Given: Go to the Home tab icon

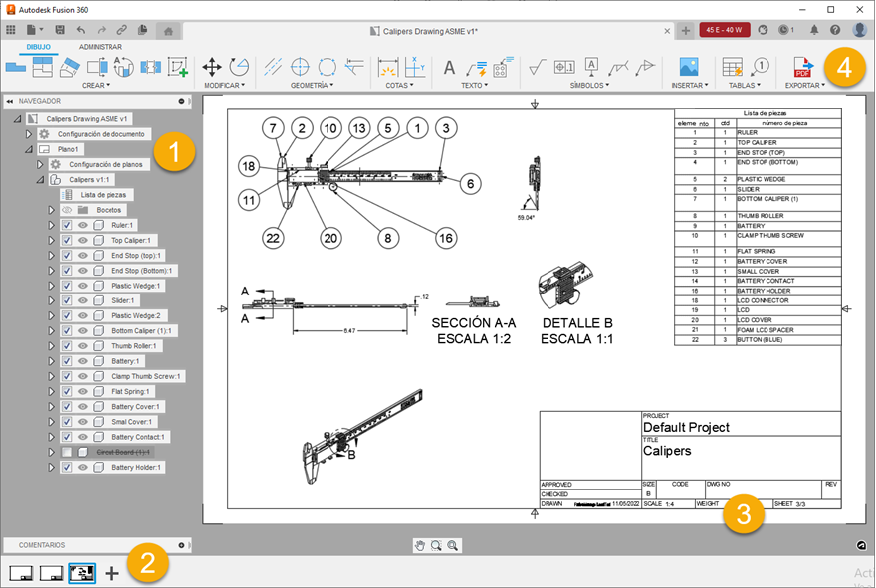Looking at the screenshot, I should click(x=168, y=31).
